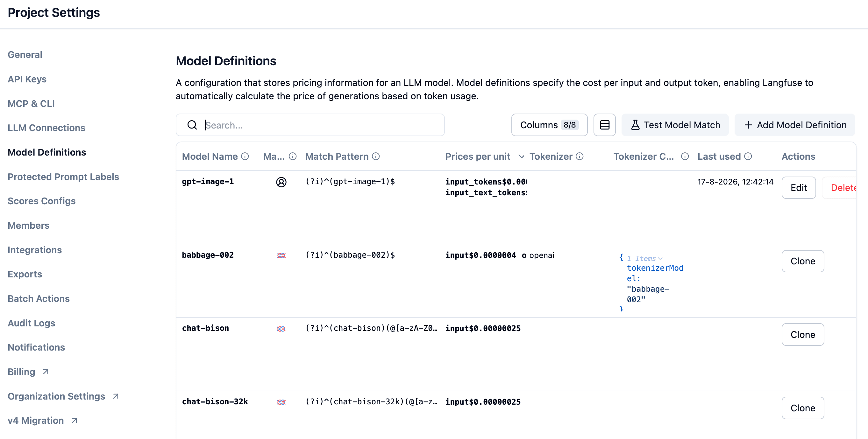Screen dimensions: 868x439
Task: Clone the chat-bison-32k model
Action: click(803, 408)
